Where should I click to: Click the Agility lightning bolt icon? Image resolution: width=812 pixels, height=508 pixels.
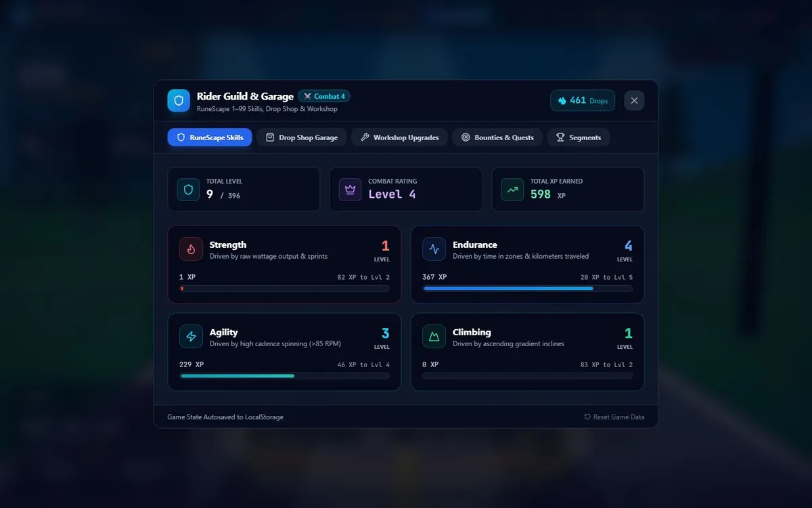[x=191, y=337]
